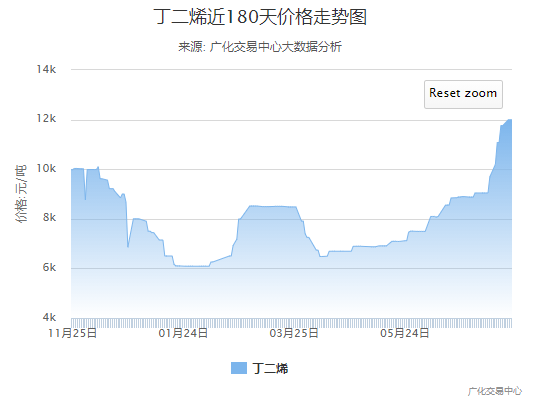Open the 广化交易中心 credits link
This screenshot has width=542, height=405.
(495, 391)
